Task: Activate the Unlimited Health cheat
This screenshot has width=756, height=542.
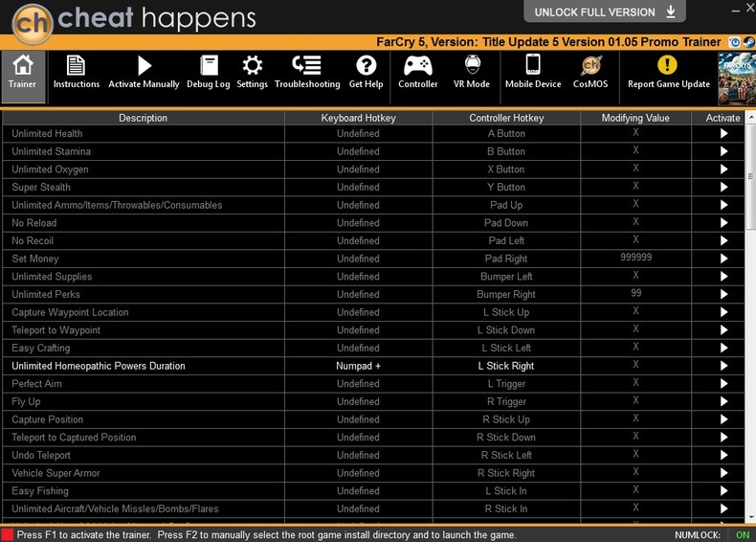Action: (723, 134)
